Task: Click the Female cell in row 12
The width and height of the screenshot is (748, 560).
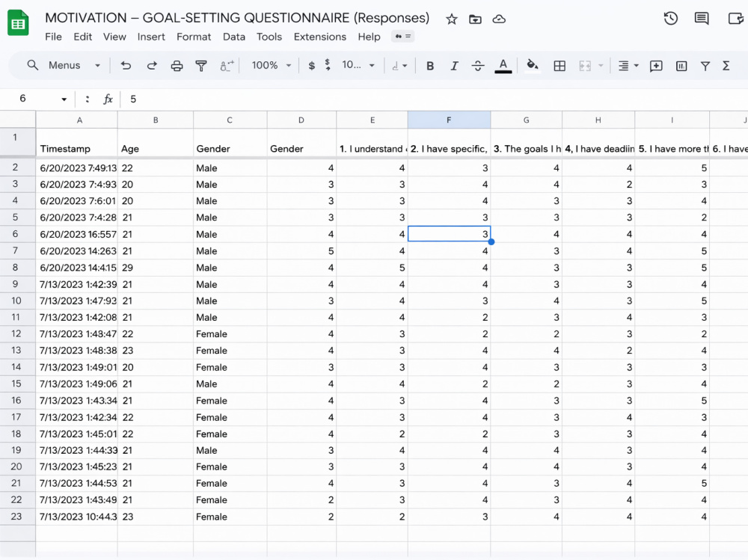Action: (230, 334)
